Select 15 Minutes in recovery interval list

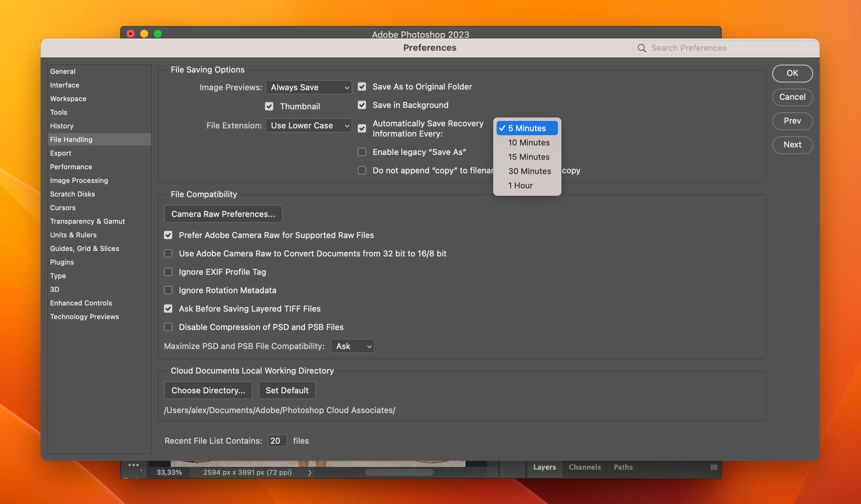click(527, 157)
